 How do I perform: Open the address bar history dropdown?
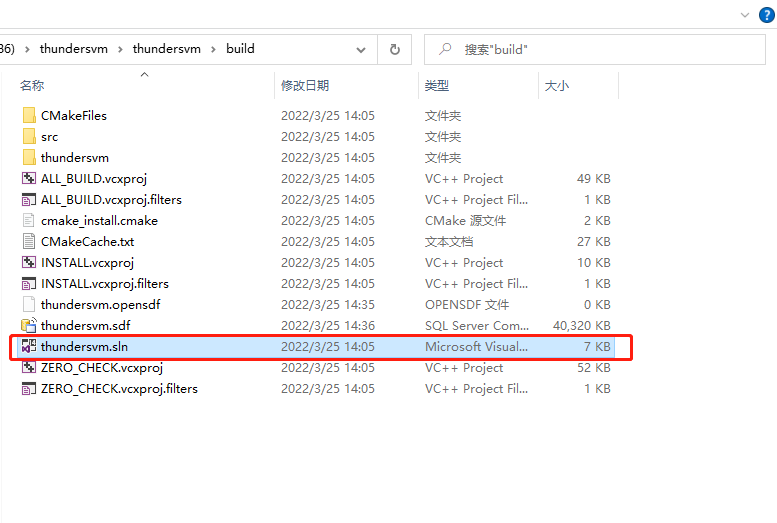pos(361,50)
